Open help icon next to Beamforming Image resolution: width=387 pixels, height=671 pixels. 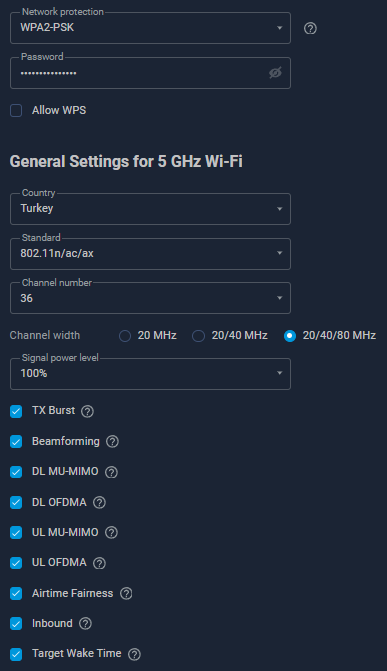point(112,442)
